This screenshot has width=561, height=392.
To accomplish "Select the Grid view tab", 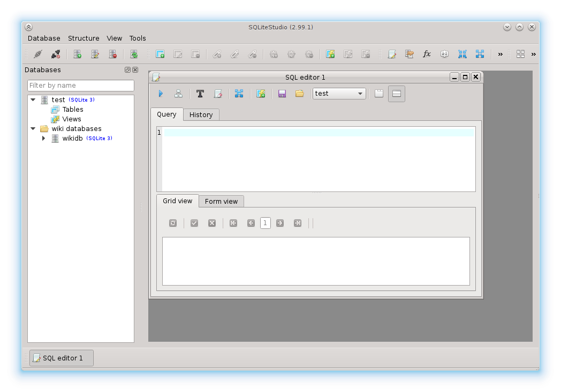I will 178,201.
